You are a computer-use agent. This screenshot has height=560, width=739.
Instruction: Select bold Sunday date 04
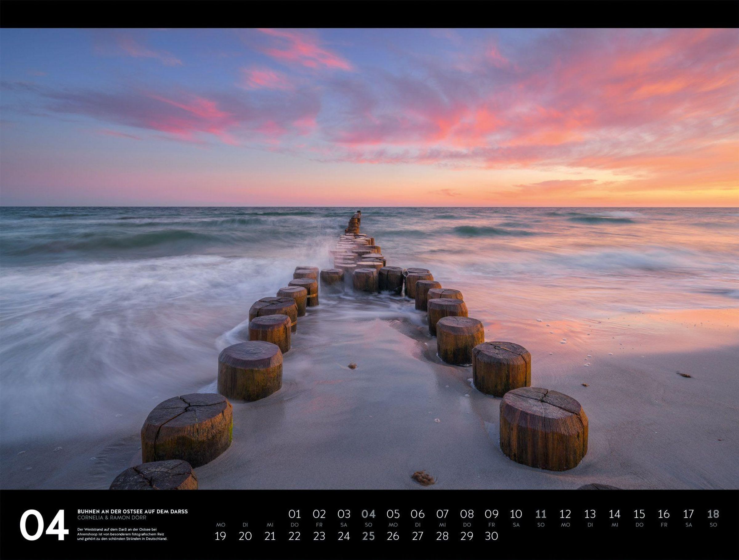click(x=368, y=514)
